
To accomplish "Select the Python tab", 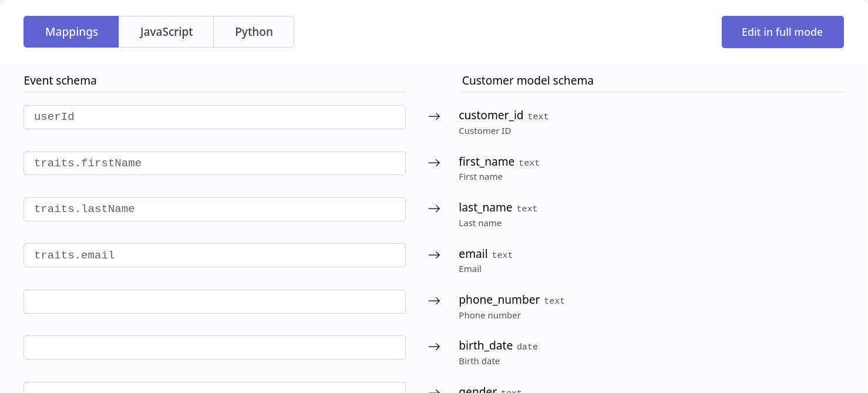I will (x=254, y=32).
